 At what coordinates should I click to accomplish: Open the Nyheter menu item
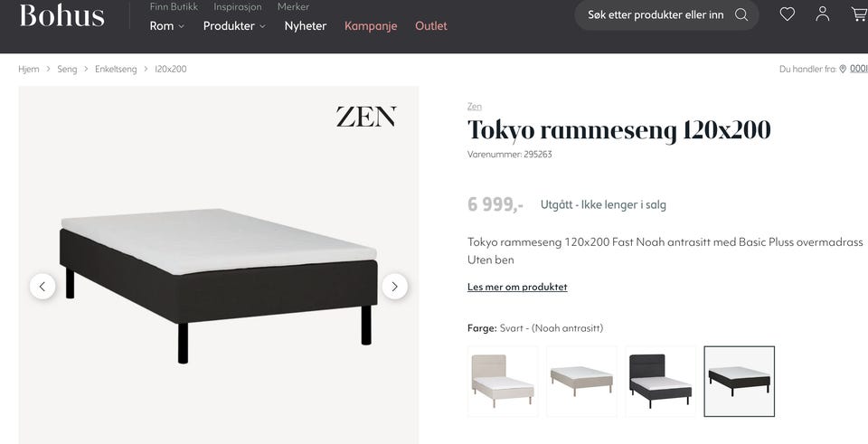306,26
